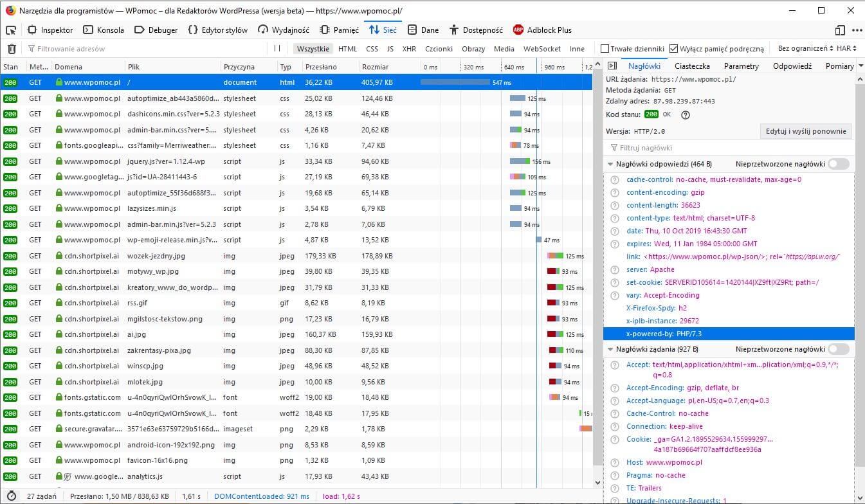Image resolution: width=865 pixels, height=504 pixels.
Task: Filter requests by Czcionki
Action: click(439, 49)
